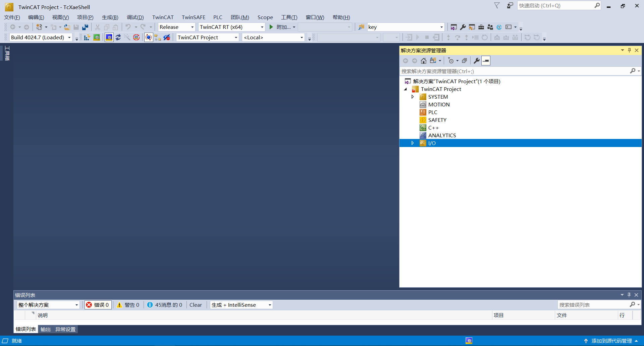Expand the I/O tree node

(413, 143)
